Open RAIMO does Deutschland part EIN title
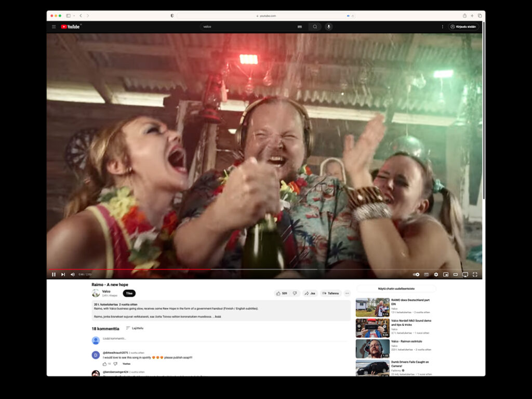Image resolution: width=532 pixels, height=399 pixels. tap(410, 302)
